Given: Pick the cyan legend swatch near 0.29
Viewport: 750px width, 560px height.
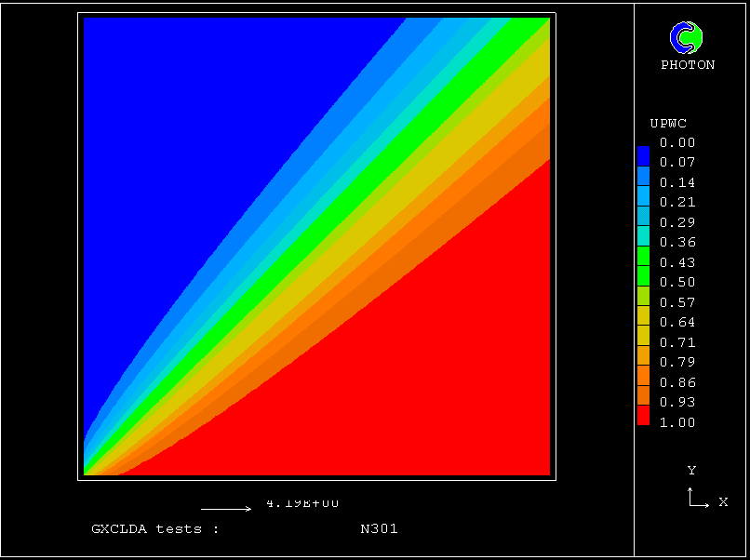Looking at the screenshot, I should click(x=643, y=218).
